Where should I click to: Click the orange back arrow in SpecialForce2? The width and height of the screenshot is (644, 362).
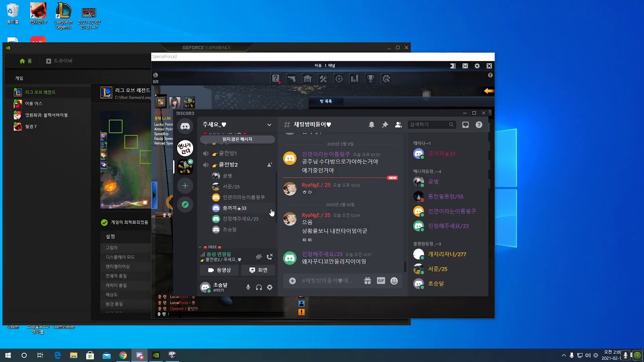click(489, 91)
